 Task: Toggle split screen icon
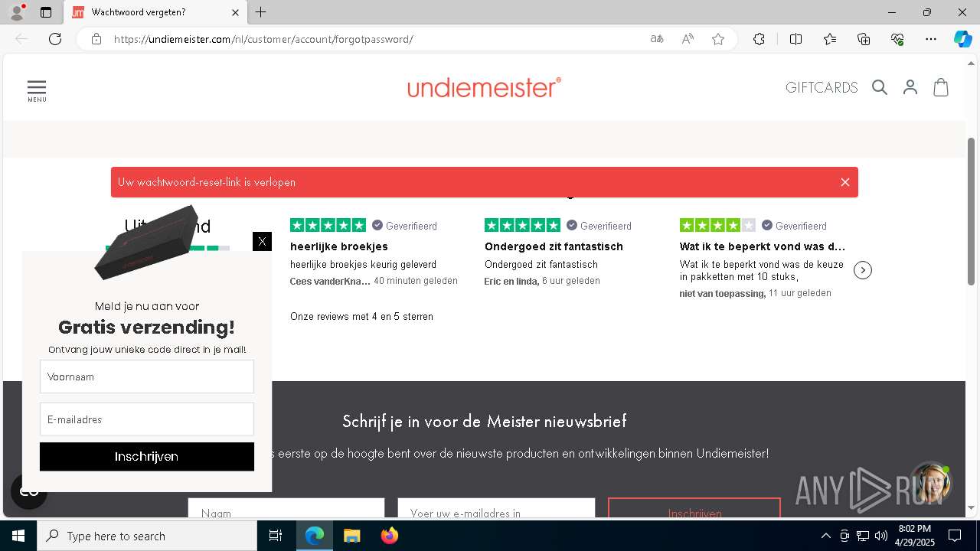coord(795,39)
